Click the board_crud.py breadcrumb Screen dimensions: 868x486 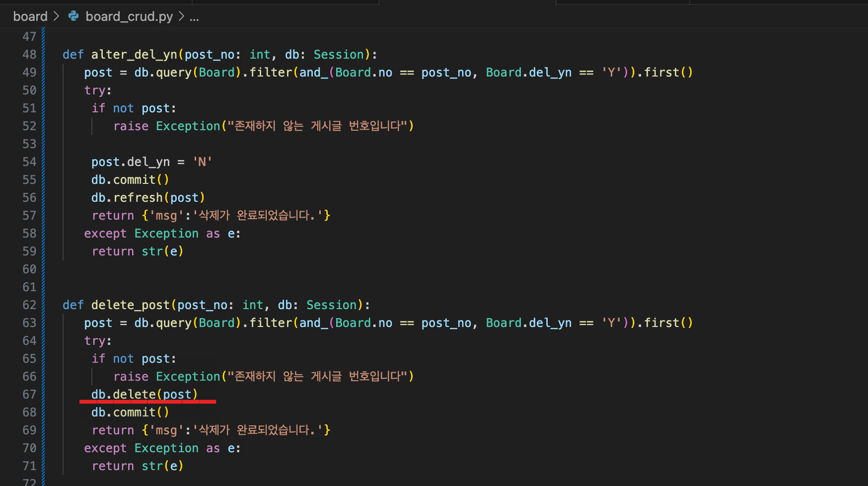tap(129, 16)
